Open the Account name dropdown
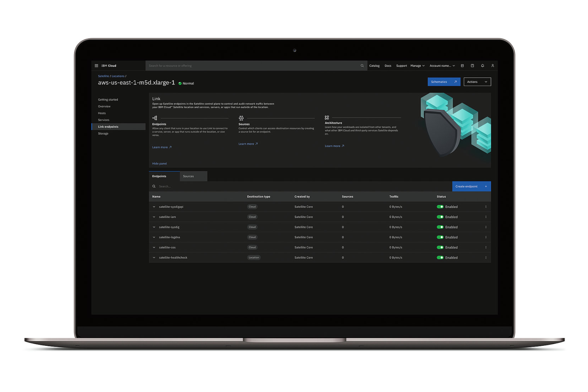 (442, 66)
